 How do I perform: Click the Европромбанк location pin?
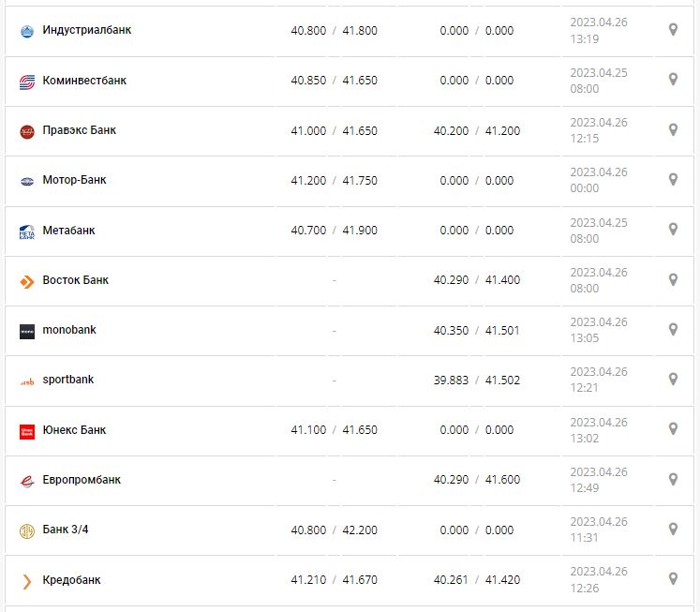673,478
